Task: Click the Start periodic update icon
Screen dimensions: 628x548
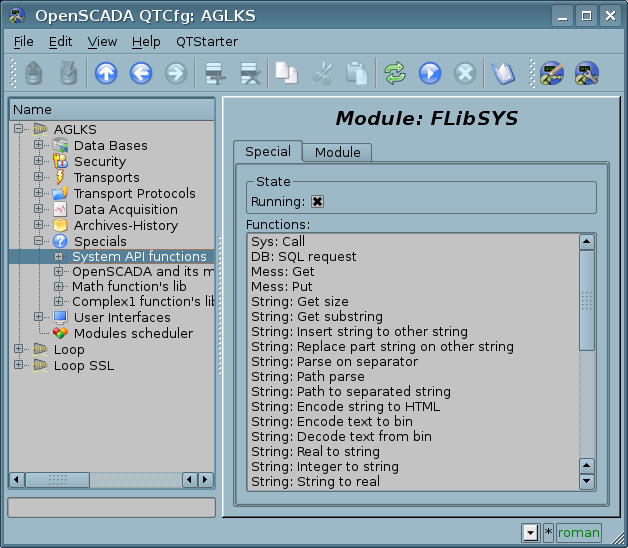Action: pyautogui.click(x=429, y=73)
